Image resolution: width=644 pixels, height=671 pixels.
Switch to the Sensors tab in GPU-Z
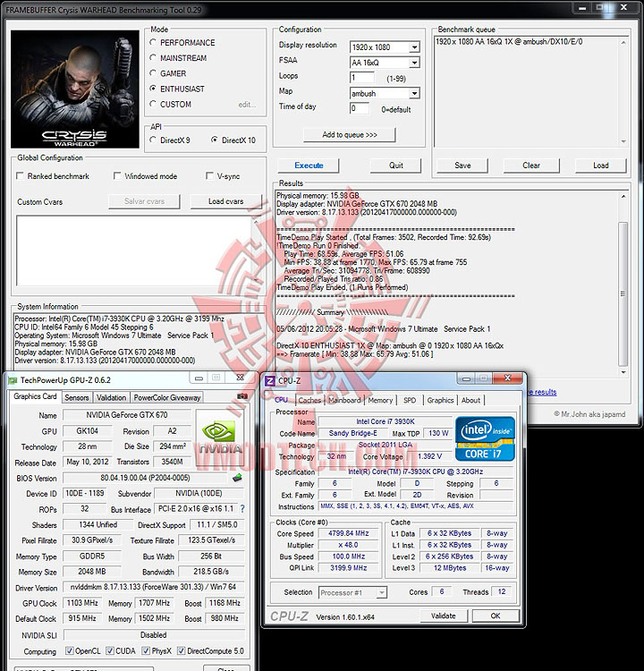pyautogui.click(x=77, y=397)
